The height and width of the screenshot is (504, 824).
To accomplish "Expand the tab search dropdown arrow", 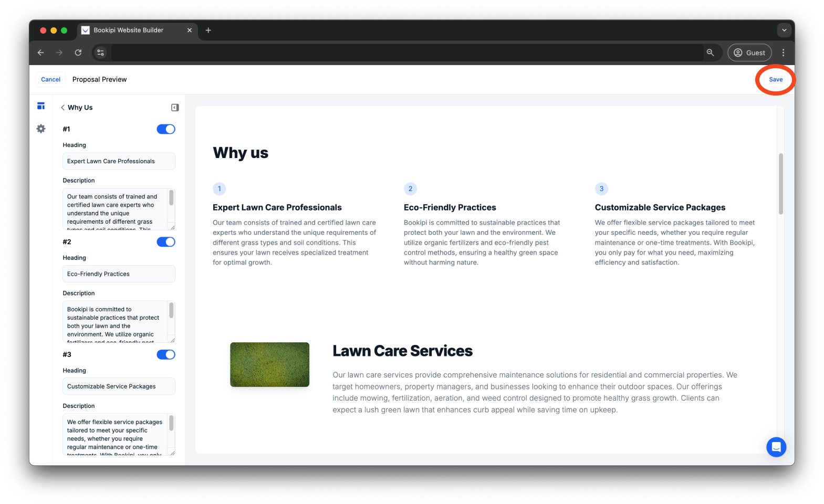I will coord(784,30).
